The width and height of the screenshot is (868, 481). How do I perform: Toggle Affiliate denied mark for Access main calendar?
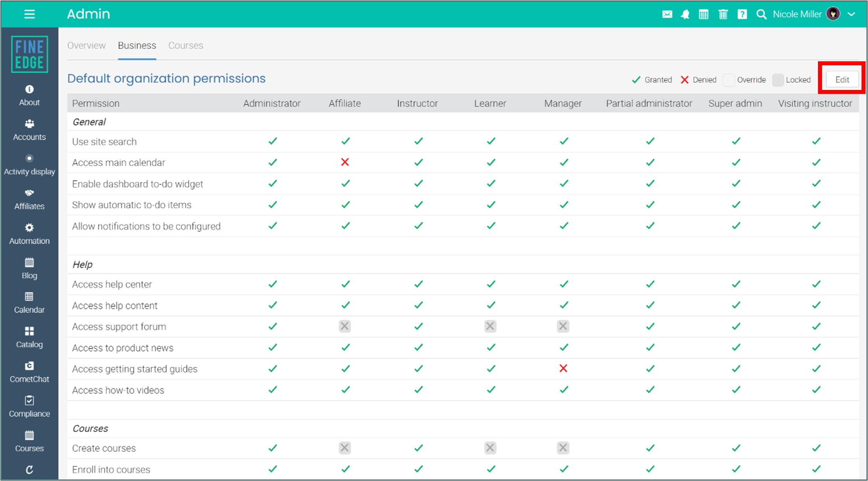tap(345, 162)
